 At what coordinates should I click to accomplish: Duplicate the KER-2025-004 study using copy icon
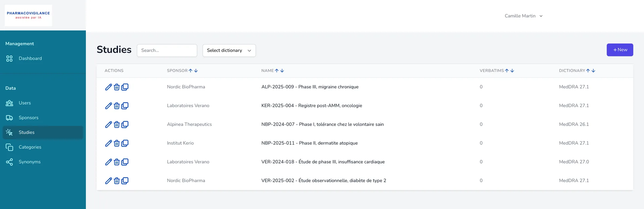(x=125, y=106)
